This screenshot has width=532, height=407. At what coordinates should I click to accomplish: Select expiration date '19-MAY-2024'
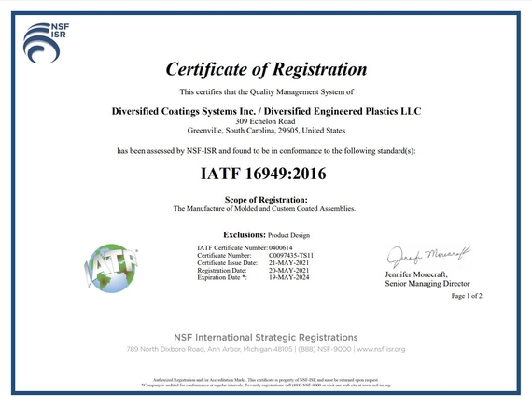tap(289, 277)
